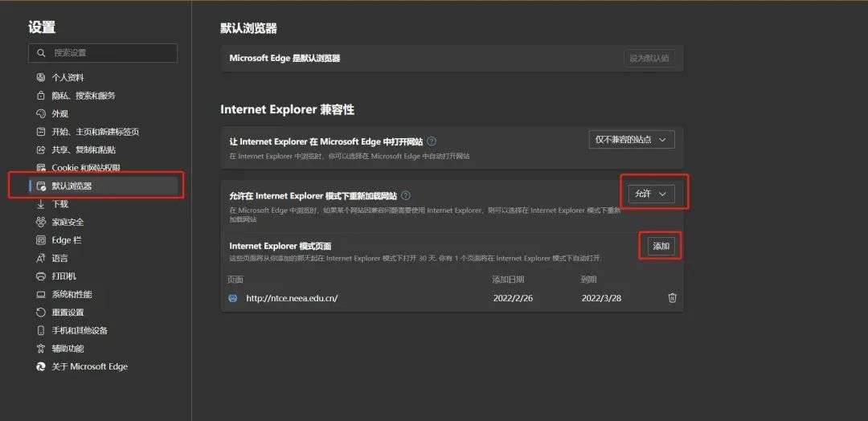Open 个人资料 profile settings
The image size is (868, 421).
click(x=68, y=77)
